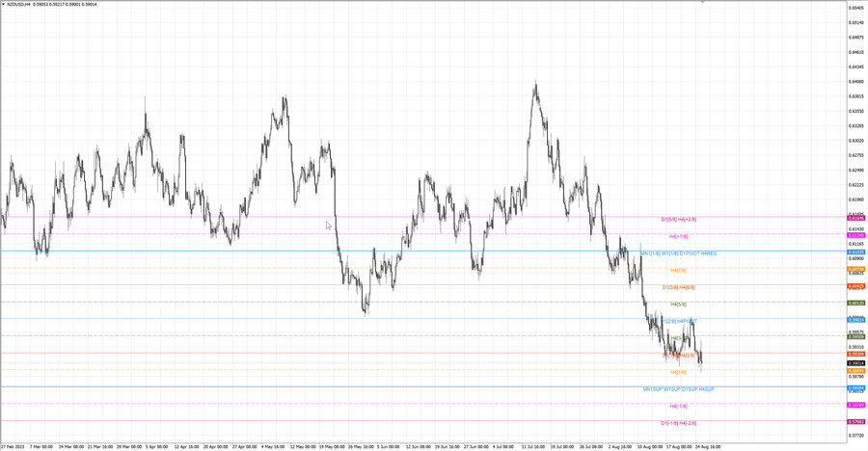Click the magenta 0.61646 price tag on the axis
Image resolution: width=868 pixels, height=451 pixels.
[x=855, y=219]
